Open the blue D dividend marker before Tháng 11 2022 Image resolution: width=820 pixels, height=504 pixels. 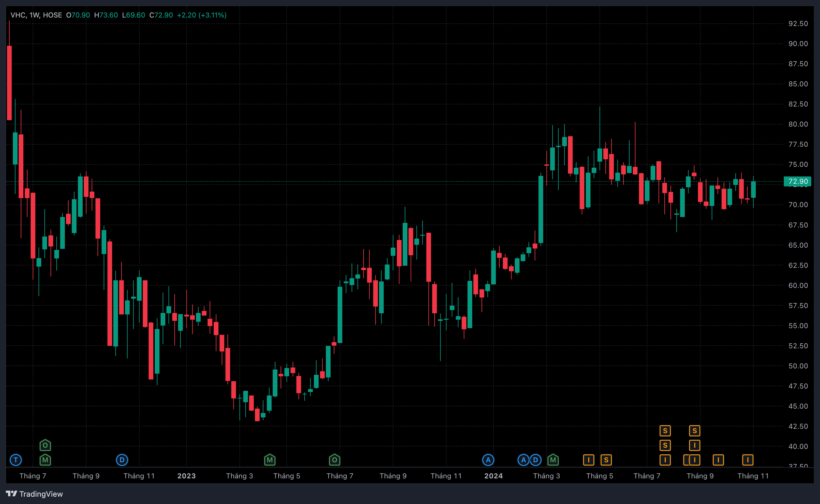click(122, 460)
